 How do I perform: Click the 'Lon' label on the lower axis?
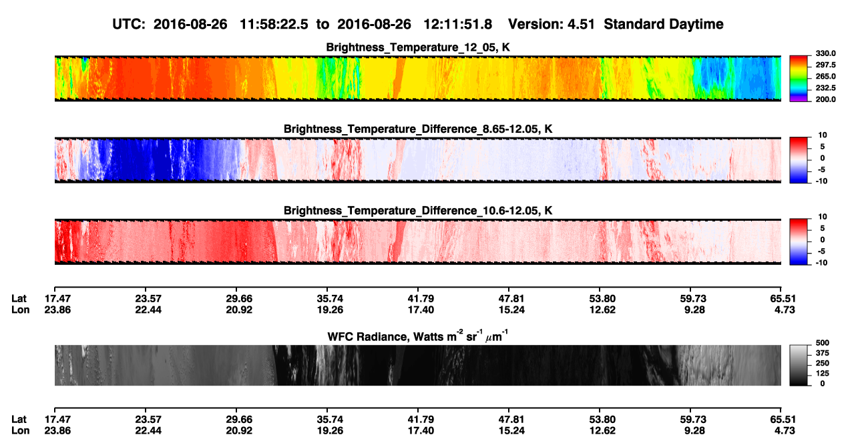(x=20, y=430)
